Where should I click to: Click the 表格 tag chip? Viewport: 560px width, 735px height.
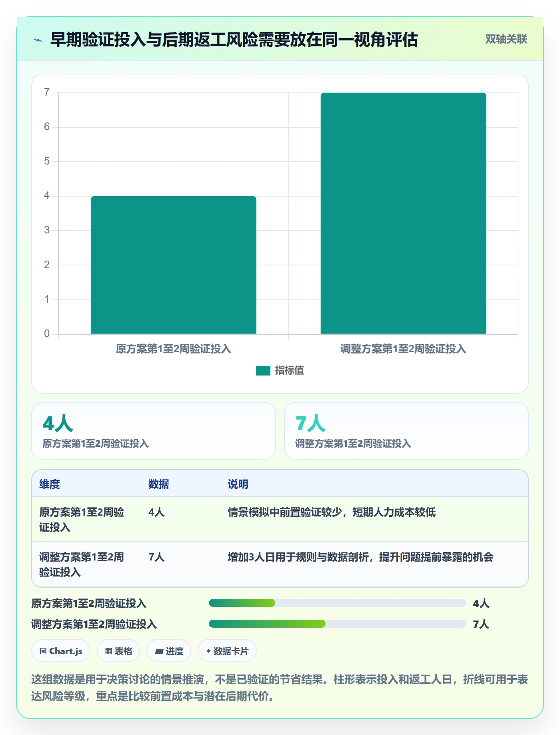(x=118, y=651)
